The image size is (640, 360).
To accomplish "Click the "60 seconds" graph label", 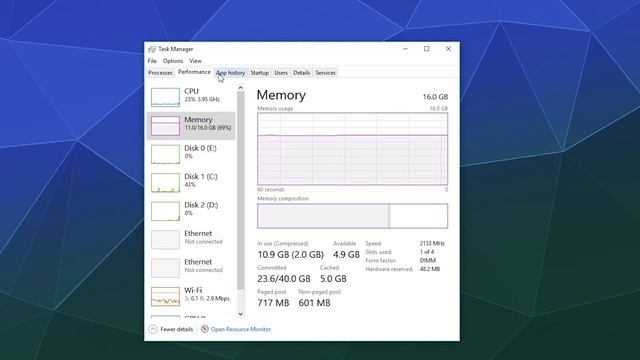I will [x=271, y=190].
